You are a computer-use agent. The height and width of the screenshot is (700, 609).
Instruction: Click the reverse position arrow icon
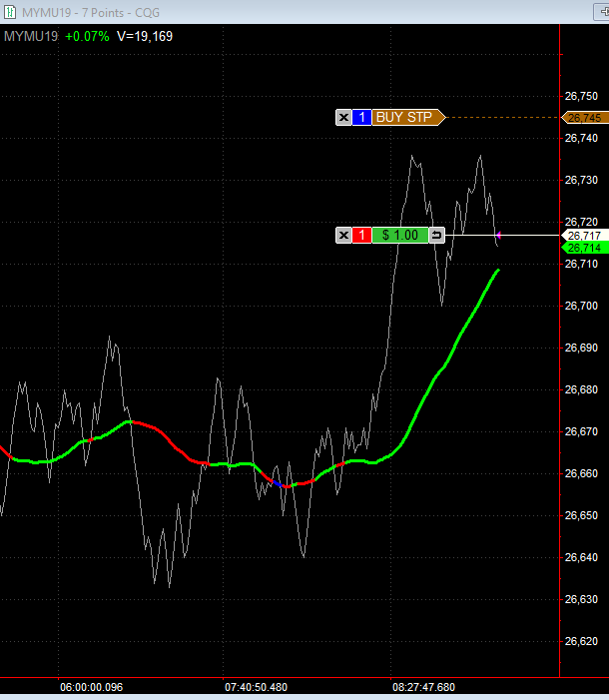pyautogui.click(x=436, y=236)
